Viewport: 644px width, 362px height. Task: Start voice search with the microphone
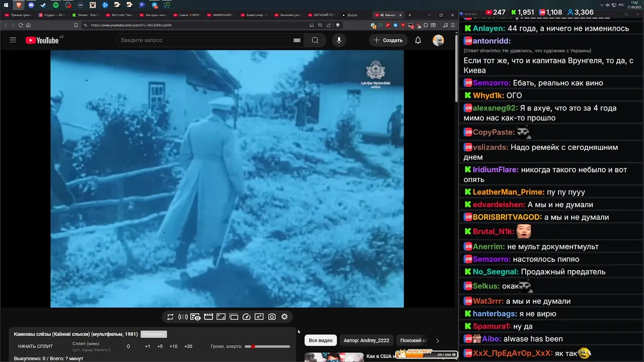339,40
